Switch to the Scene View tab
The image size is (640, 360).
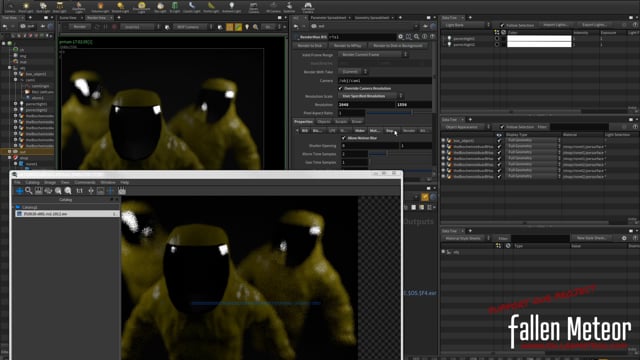point(68,18)
